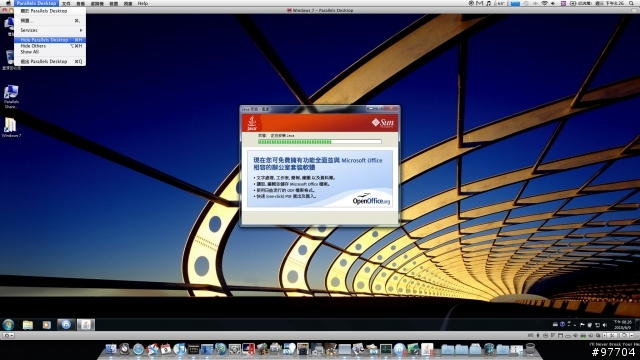This screenshot has height=360, width=640.
Task: Click the Java setup progress bar
Action: click(320, 142)
